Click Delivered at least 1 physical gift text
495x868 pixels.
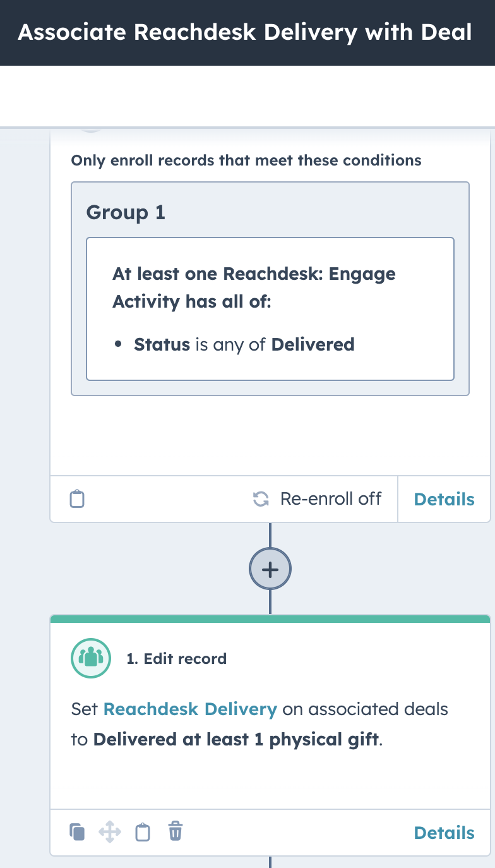click(237, 739)
